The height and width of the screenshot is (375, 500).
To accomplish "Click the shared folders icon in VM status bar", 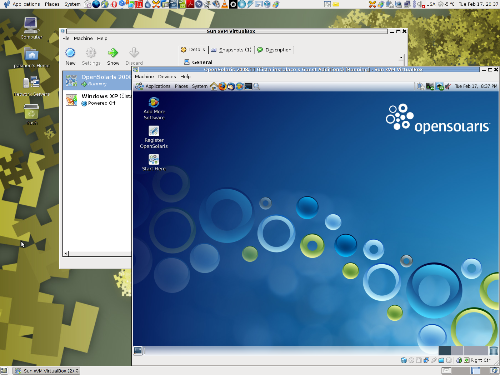I will coord(441,360).
